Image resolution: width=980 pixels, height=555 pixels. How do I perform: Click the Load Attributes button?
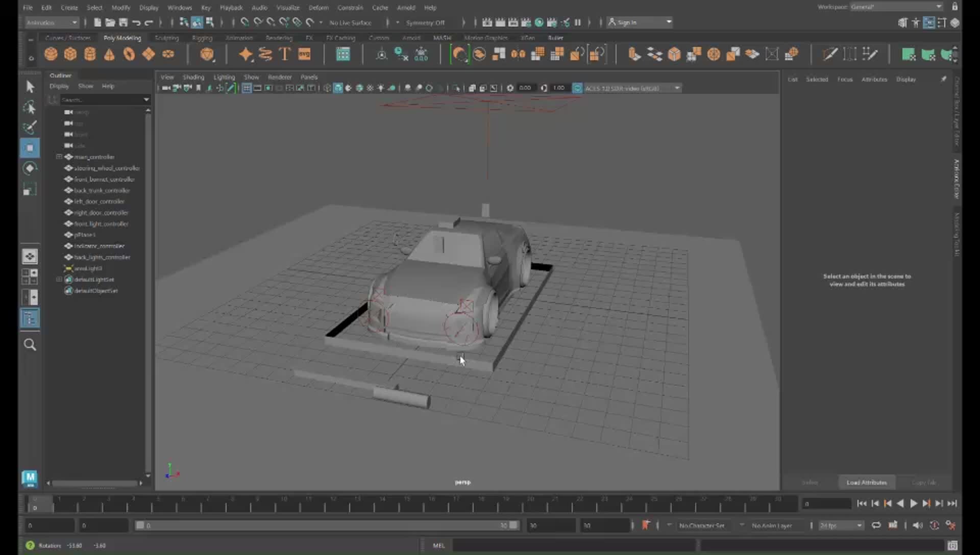tap(866, 482)
